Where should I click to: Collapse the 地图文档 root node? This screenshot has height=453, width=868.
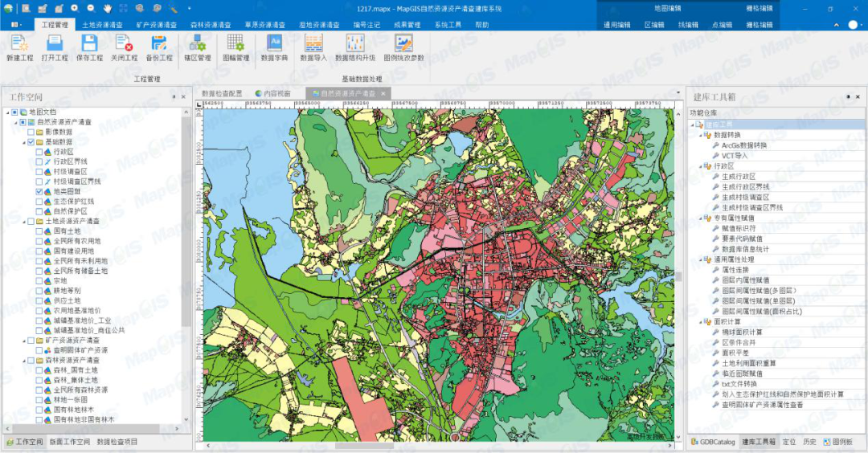(8, 112)
